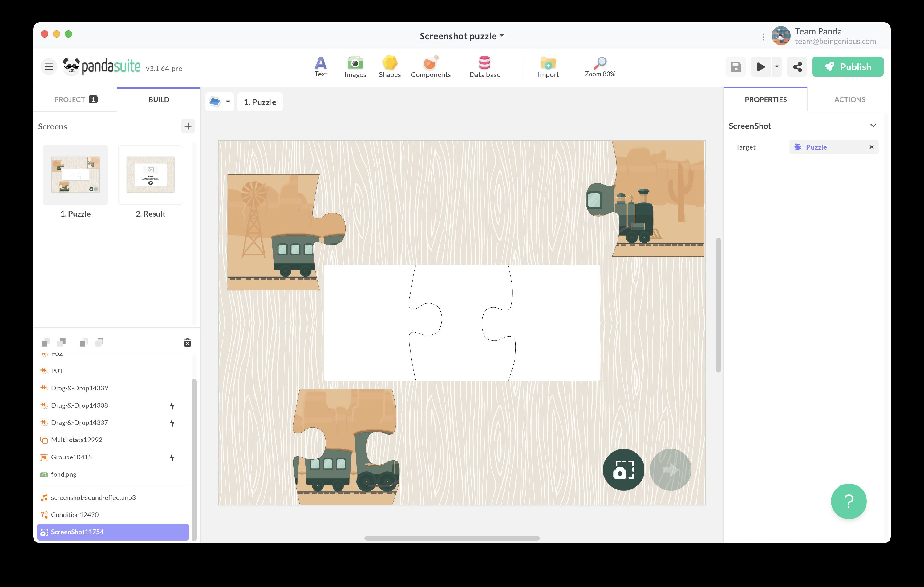Open the screen selector dropdown beside breadcrumb

click(x=227, y=102)
